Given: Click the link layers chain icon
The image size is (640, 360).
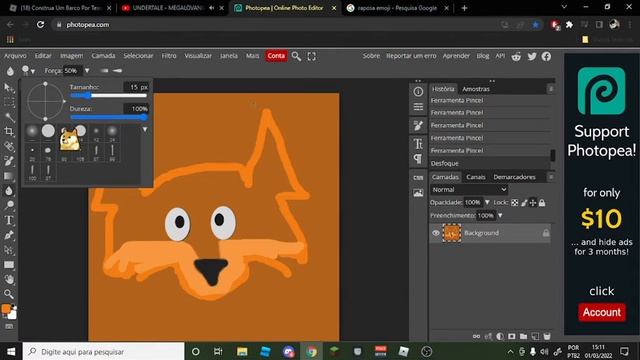Looking at the screenshot, I should 476,336.
